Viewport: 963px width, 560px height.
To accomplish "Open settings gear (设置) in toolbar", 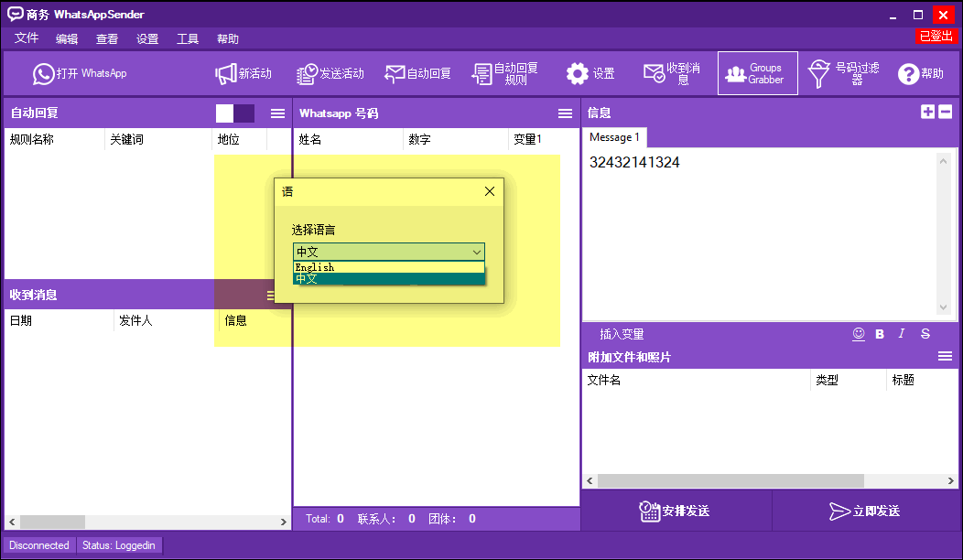I will [x=590, y=74].
